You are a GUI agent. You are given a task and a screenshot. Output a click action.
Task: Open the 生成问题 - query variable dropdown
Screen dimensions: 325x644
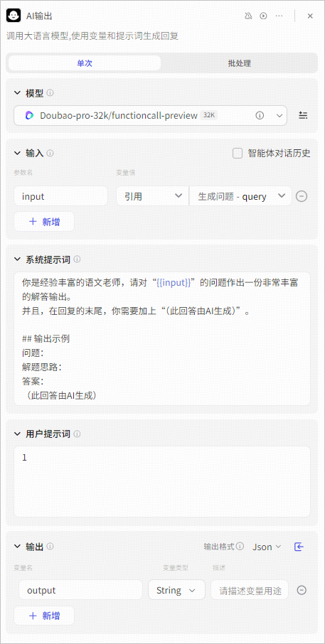click(240, 196)
